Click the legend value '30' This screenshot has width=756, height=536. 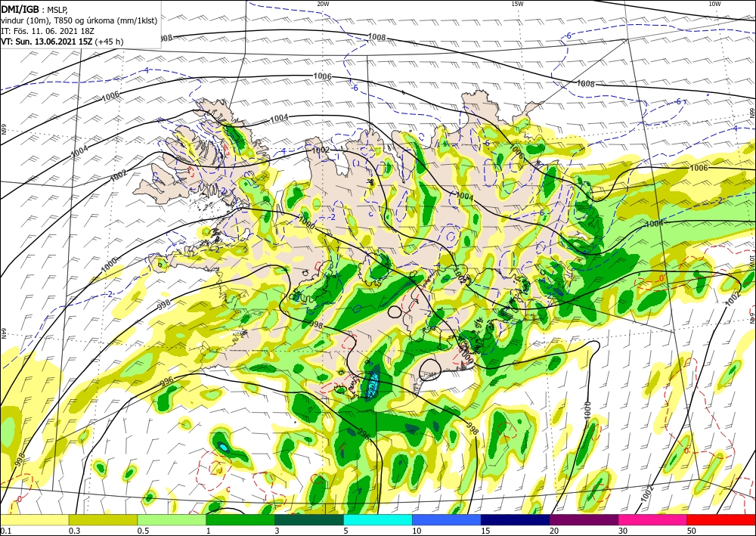point(622,531)
